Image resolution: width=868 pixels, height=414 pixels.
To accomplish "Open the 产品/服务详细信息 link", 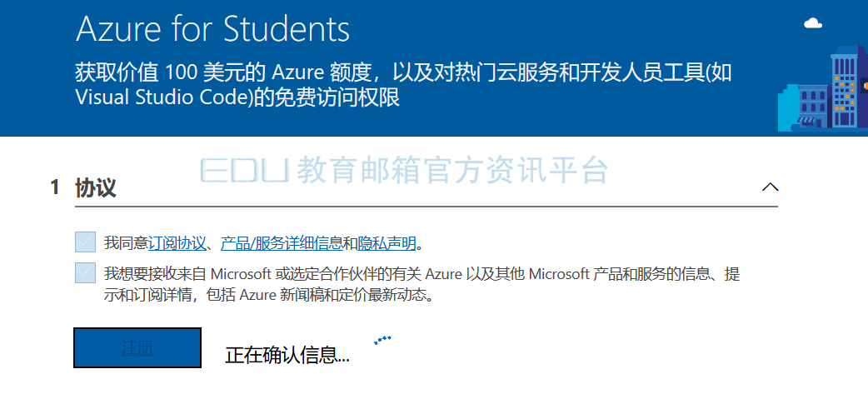I will [282, 243].
